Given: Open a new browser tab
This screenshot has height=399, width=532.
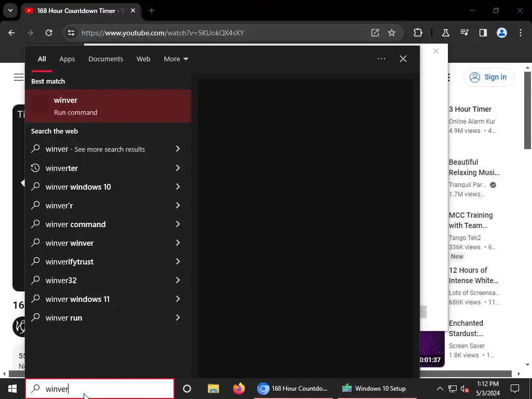Looking at the screenshot, I should (x=152, y=10).
